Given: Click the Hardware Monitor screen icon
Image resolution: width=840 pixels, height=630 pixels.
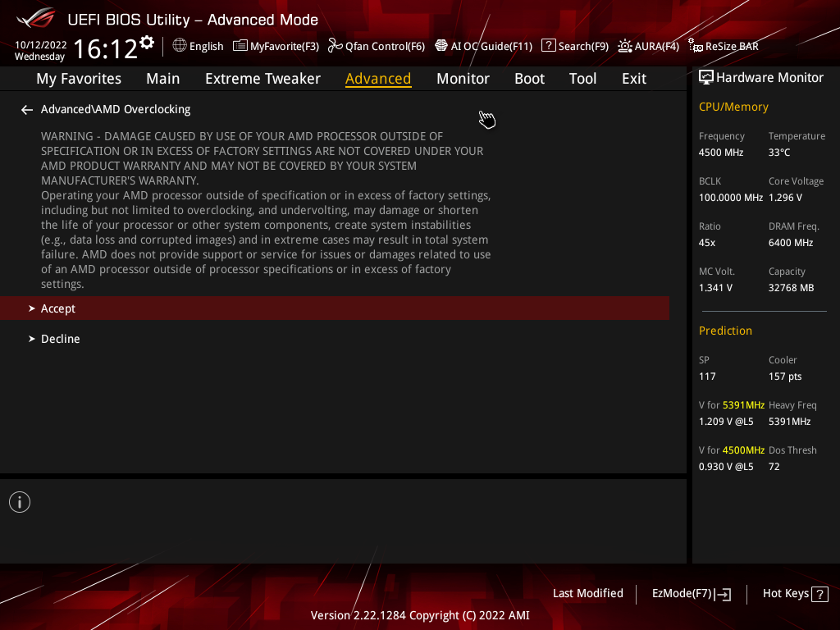Looking at the screenshot, I should click(x=706, y=77).
